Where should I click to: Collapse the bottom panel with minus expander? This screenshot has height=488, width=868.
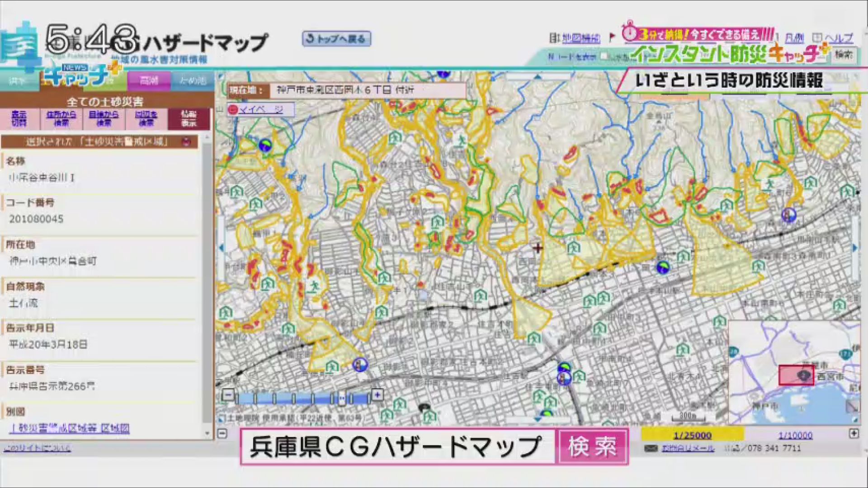pos(222,433)
